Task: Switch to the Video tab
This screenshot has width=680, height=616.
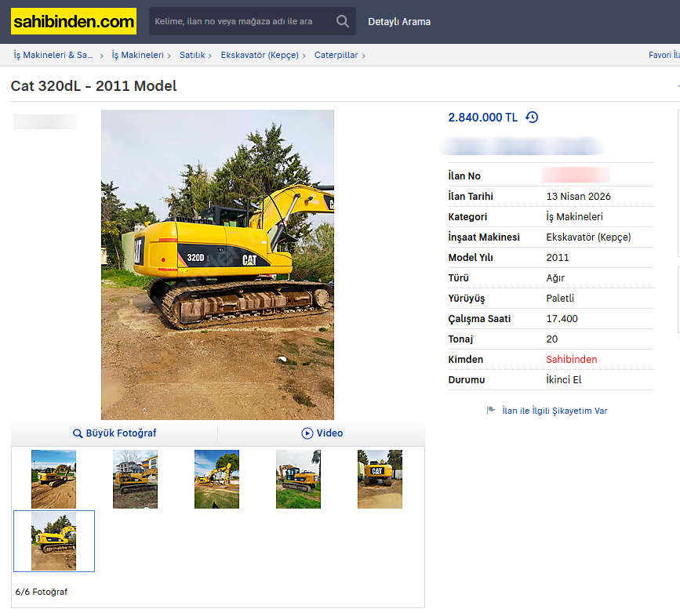Action: point(322,433)
